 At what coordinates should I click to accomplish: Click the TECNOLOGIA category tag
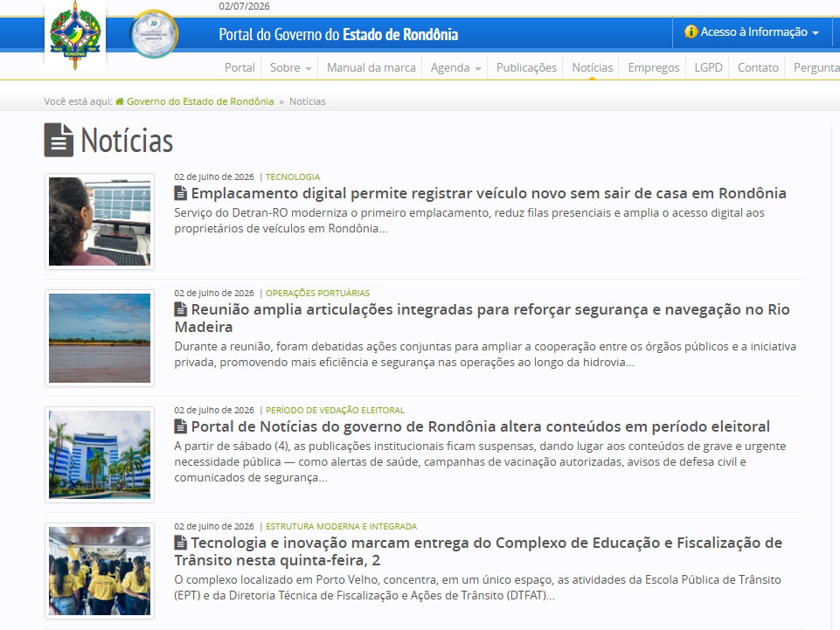(x=293, y=177)
